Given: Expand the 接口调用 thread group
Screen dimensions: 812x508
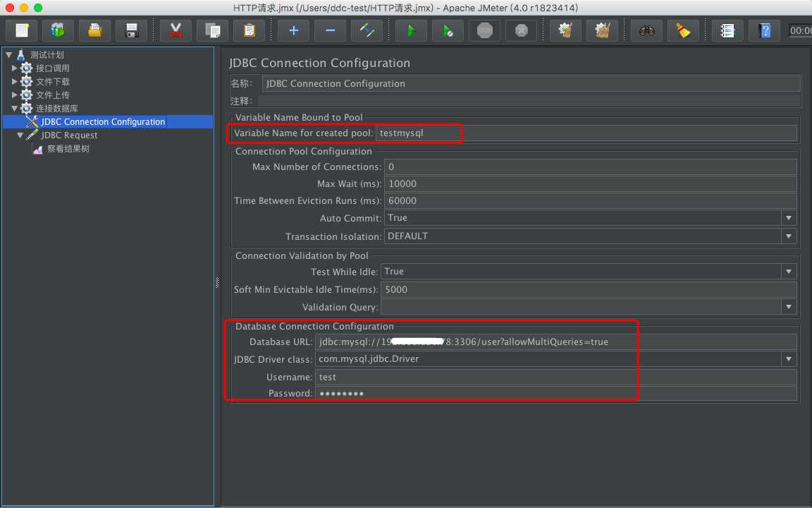Looking at the screenshot, I should 15,68.
